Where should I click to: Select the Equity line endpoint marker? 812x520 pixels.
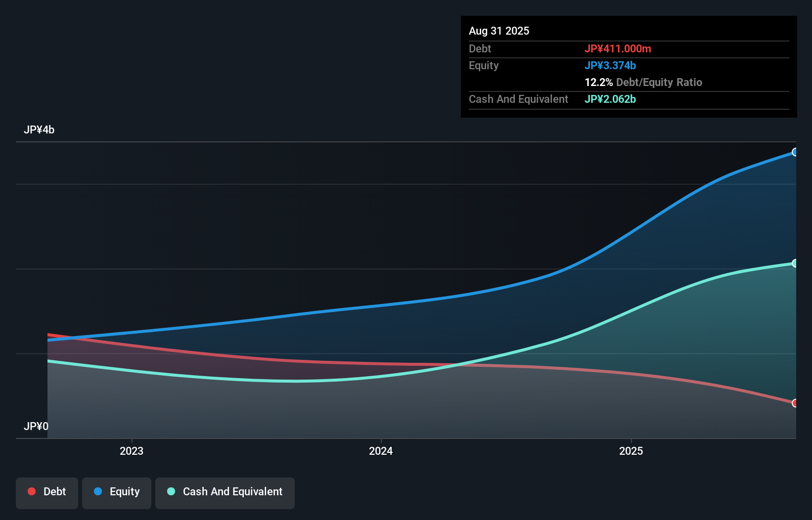coord(795,152)
